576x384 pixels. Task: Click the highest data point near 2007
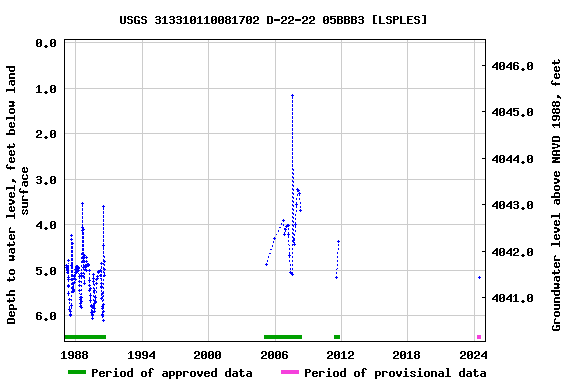[x=292, y=96]
